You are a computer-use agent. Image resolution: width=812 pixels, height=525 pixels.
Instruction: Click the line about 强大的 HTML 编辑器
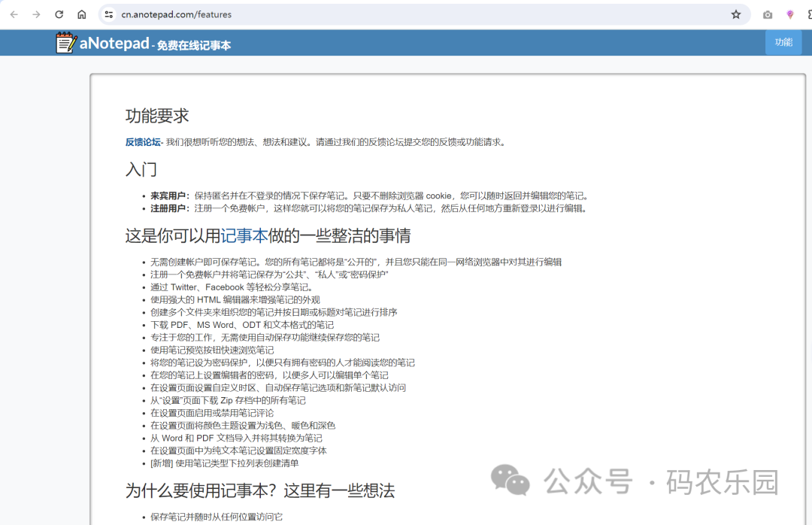click(x=235, y=299)
